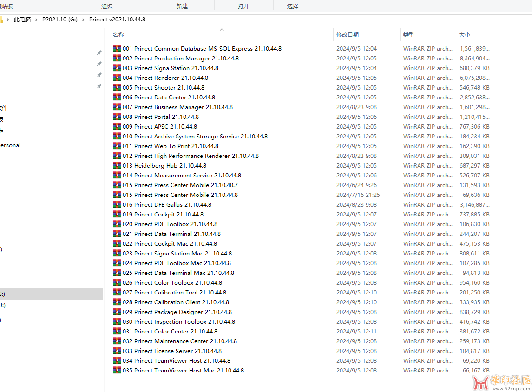This screenshot has height=392, width=532.
Task: Click the size value 94,813 KB
Action: point(476,273)
